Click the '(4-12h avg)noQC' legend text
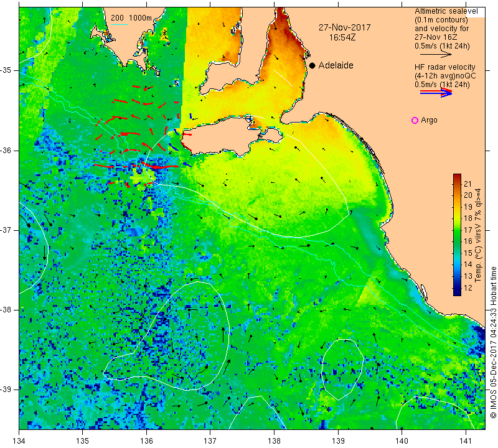Screen dimensions: 498x448 (x=445, y=76)
